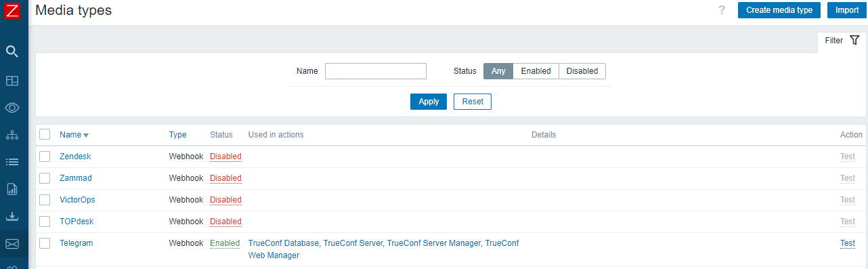Enable Zammad via Disabled status link

pyautogui.click(x=225, y=178)
